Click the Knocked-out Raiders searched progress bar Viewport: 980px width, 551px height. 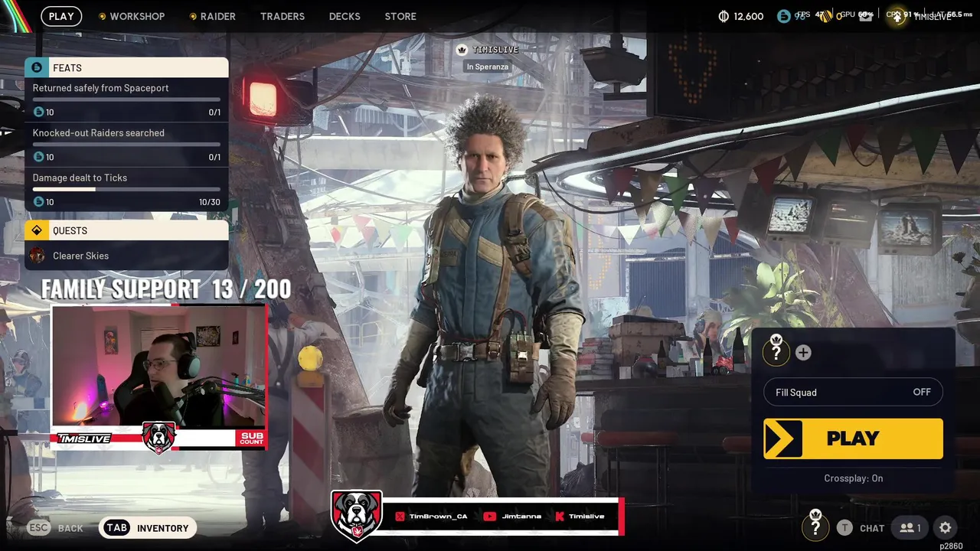tap(126, 144)
